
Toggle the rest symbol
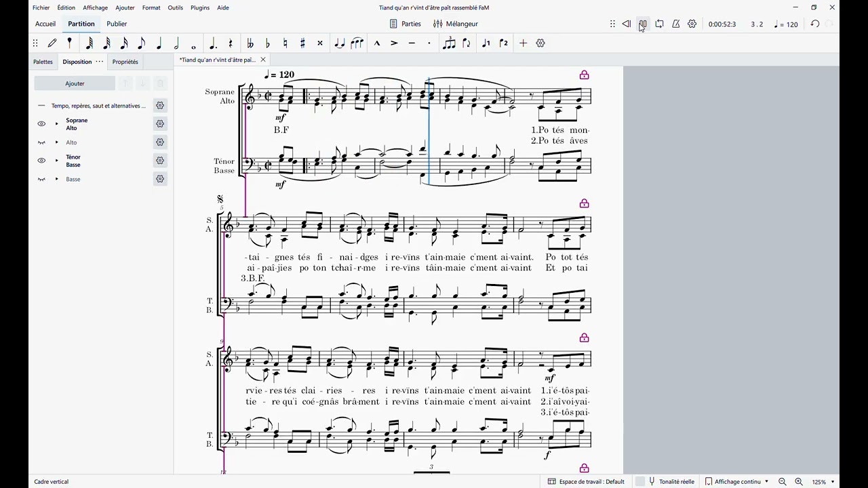coord(231,43)
